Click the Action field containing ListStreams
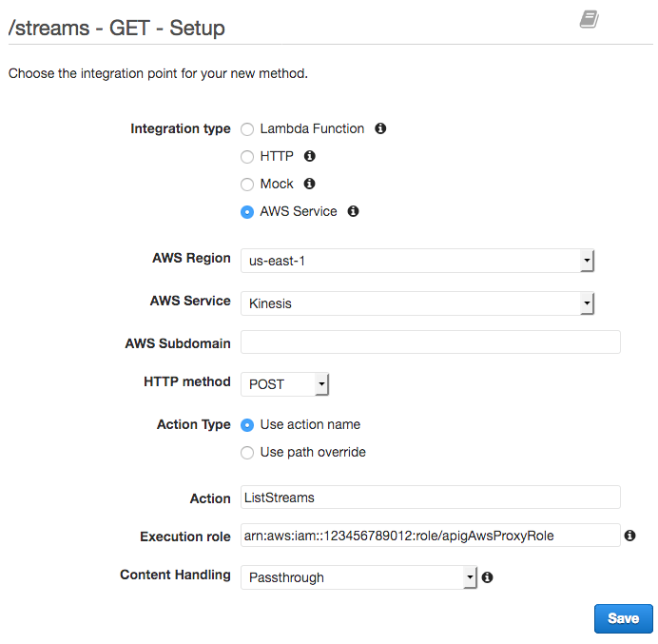This screenshot has width=658, height=644. (x=431, y=498)
